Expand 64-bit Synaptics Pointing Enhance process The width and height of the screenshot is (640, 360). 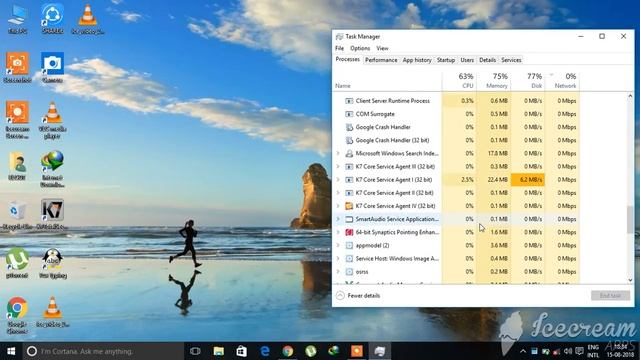(338, 232)
